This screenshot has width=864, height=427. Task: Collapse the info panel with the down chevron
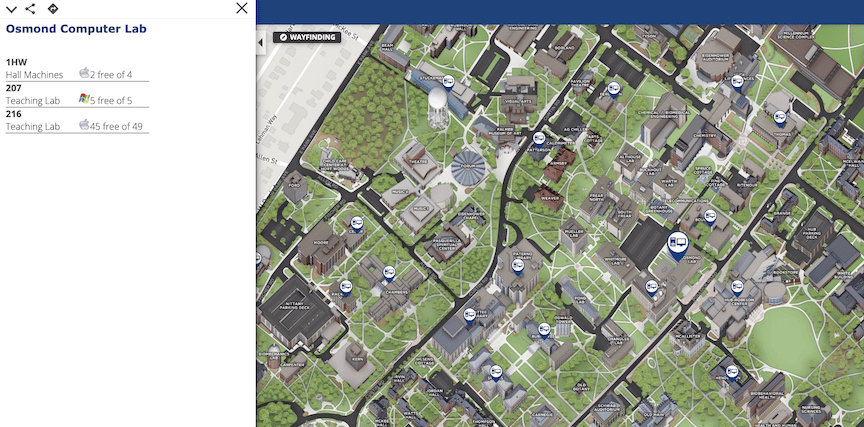[11, 9]
